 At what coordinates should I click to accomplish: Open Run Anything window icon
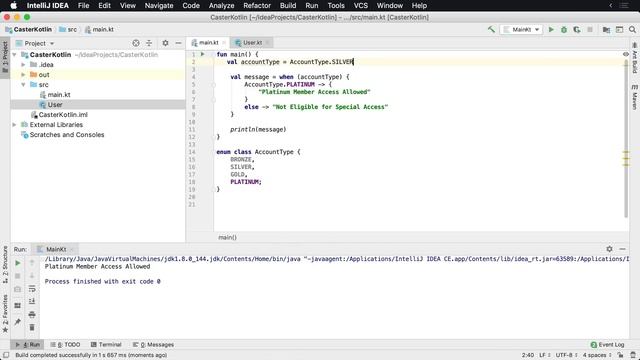point(619,29)
